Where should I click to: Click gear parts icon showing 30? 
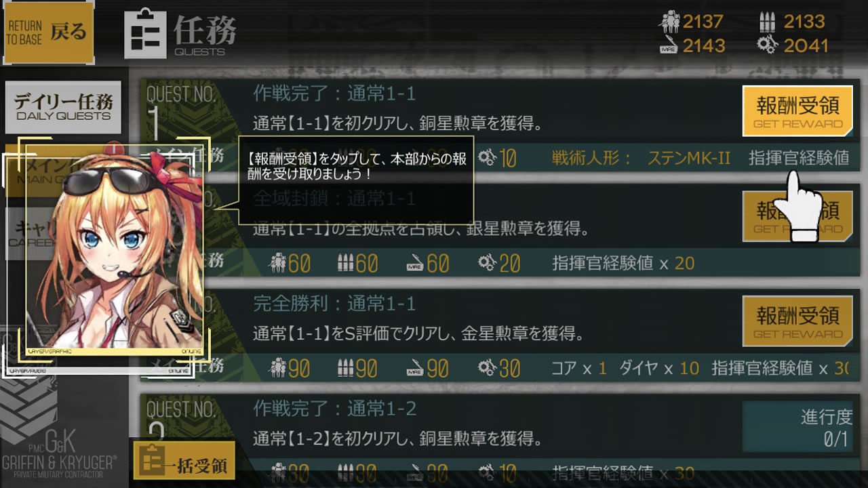487,368
